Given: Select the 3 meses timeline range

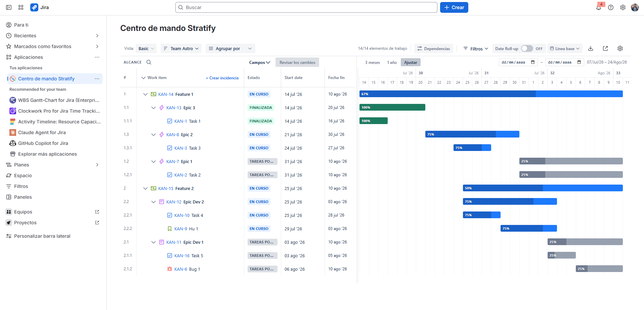Looking at the screenshot, I should tap(372, 63).
